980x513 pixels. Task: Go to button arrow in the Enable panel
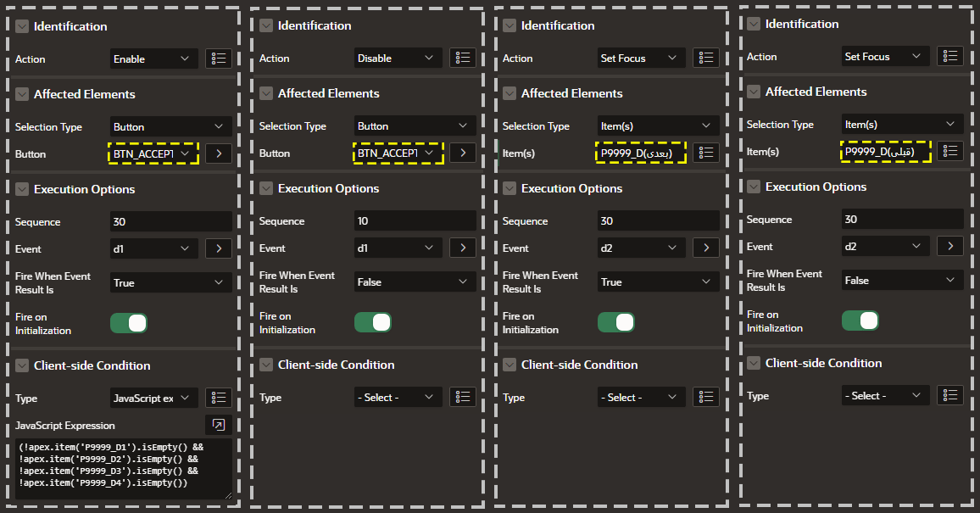tap(219, 153)
